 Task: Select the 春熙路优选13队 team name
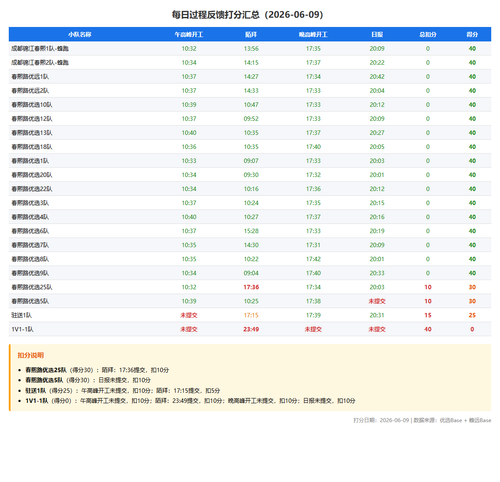click(32, 133)
